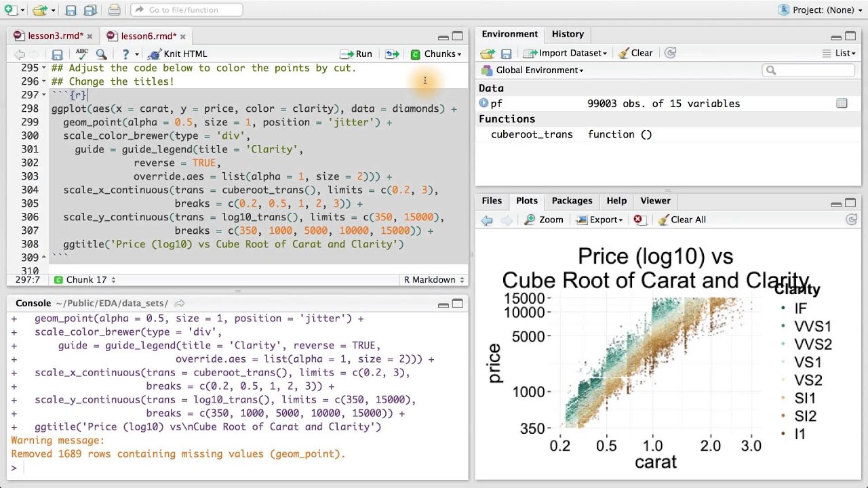The image size is (868, 488).
Task: Switch the List view dropdown
Action: point(840,53)
